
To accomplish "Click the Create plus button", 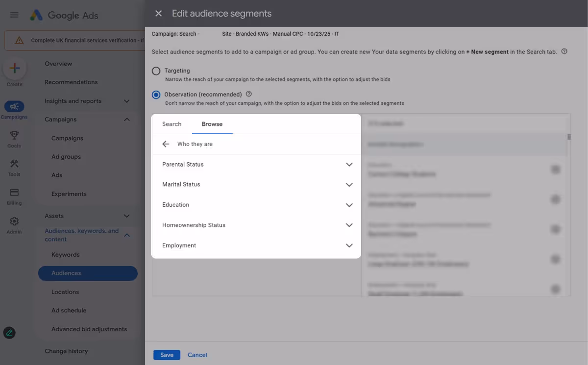I will pyautogui.click(x=15, y=68).
